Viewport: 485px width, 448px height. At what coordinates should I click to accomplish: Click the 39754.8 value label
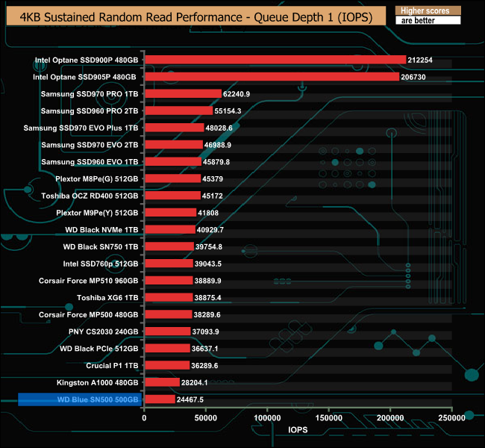[x=209, y=247]
